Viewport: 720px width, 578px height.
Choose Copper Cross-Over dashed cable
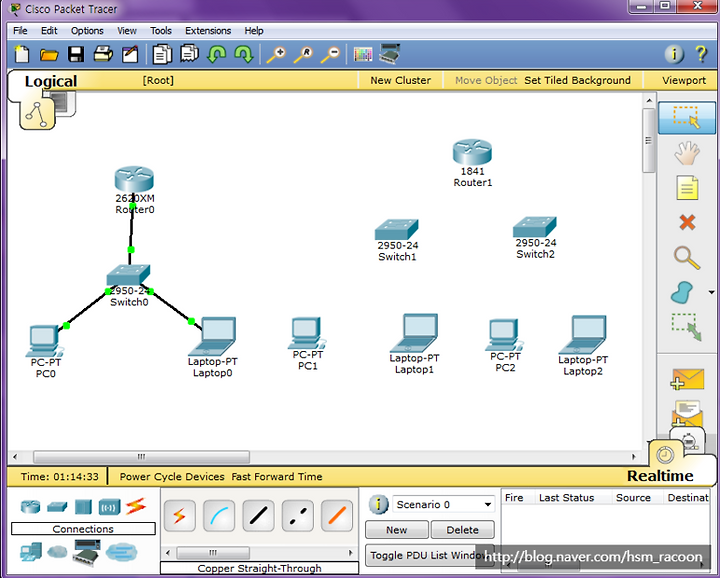pyautogui.click(x=298, y=516)
